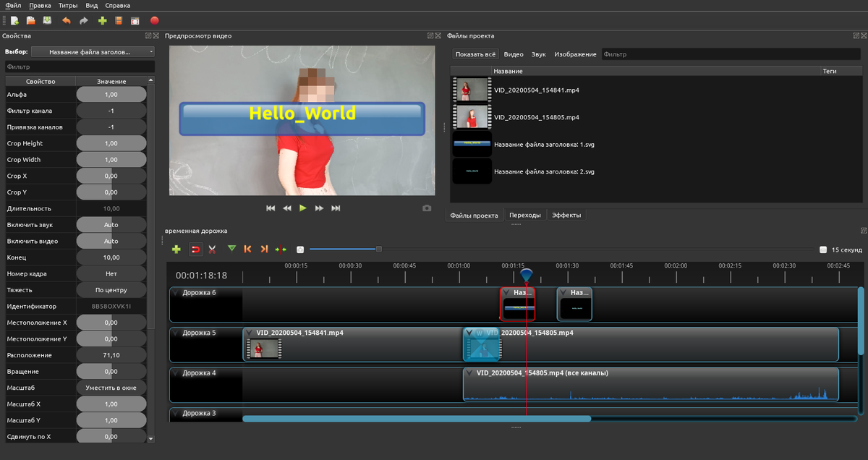
Task: Filter project files by Видео
Action: click(514, 54)
